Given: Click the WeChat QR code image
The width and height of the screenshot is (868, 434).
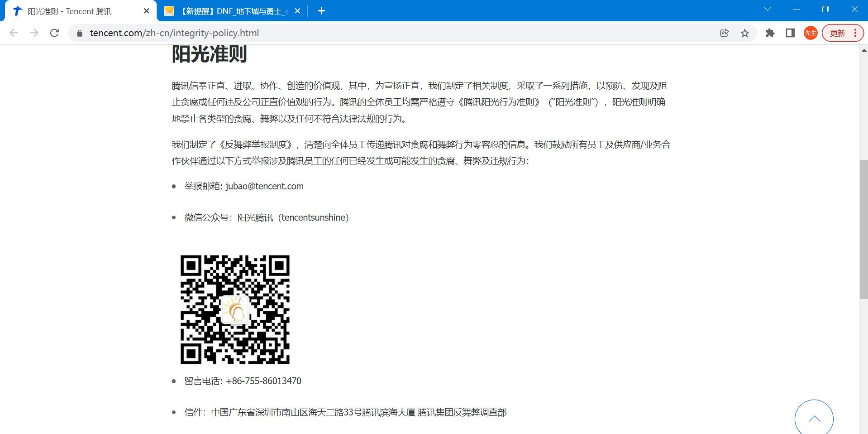Looking at the screenshot, I should tap(235, 309).
